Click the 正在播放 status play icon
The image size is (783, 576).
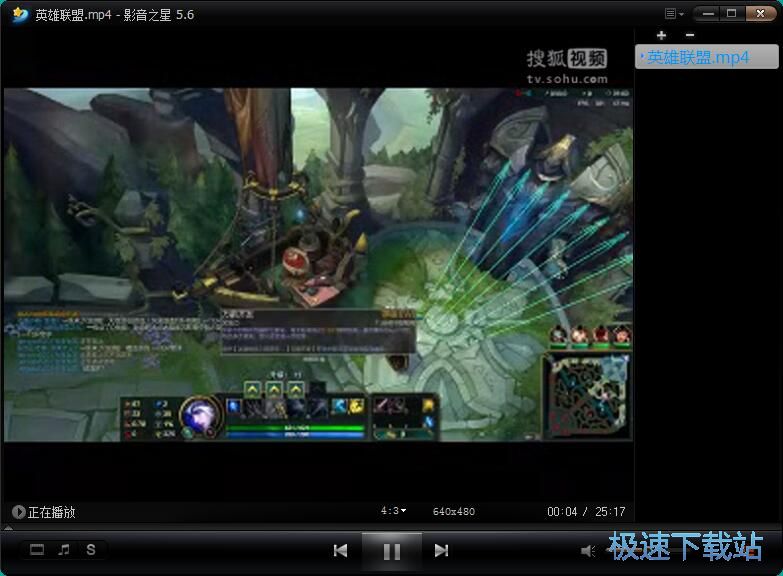[x=18, y=512]
